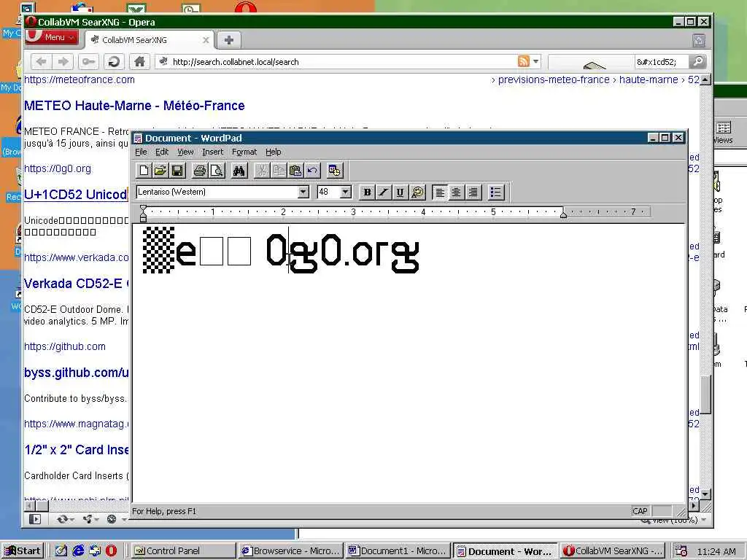Close the CollabVM SearXNG tab
This screenshot has width=747, height=560.
tap(206, 40)
